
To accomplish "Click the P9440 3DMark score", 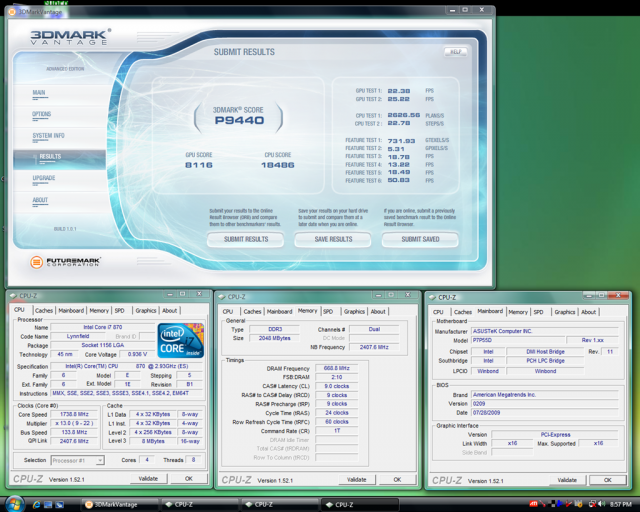I will point(240,120).
